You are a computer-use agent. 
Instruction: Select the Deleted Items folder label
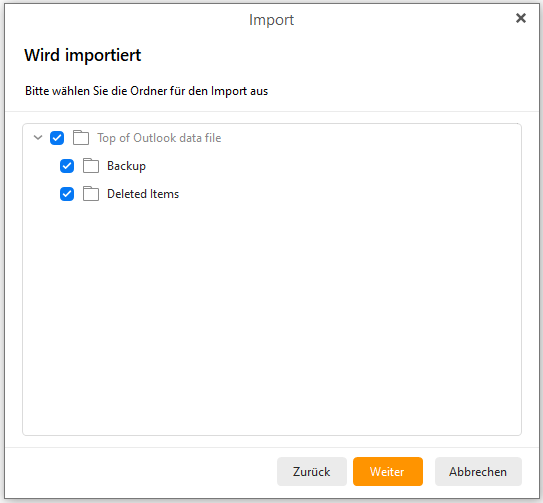pos(143,194)
